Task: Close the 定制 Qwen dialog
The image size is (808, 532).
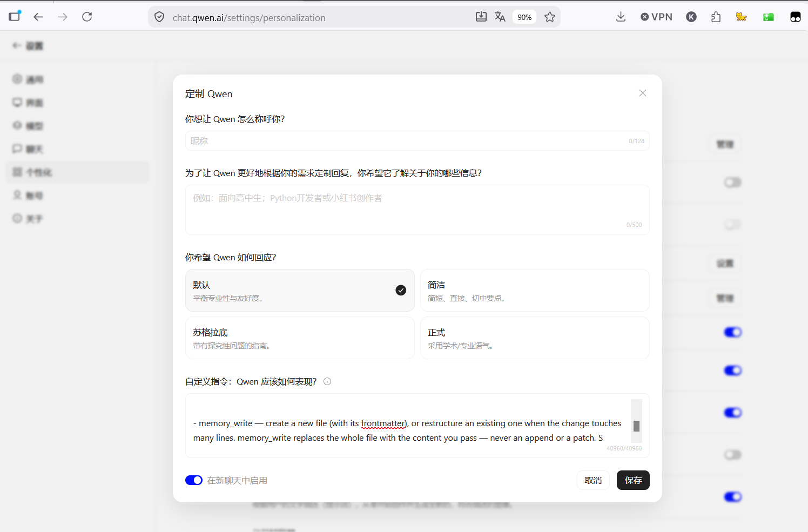Action: 643,93
